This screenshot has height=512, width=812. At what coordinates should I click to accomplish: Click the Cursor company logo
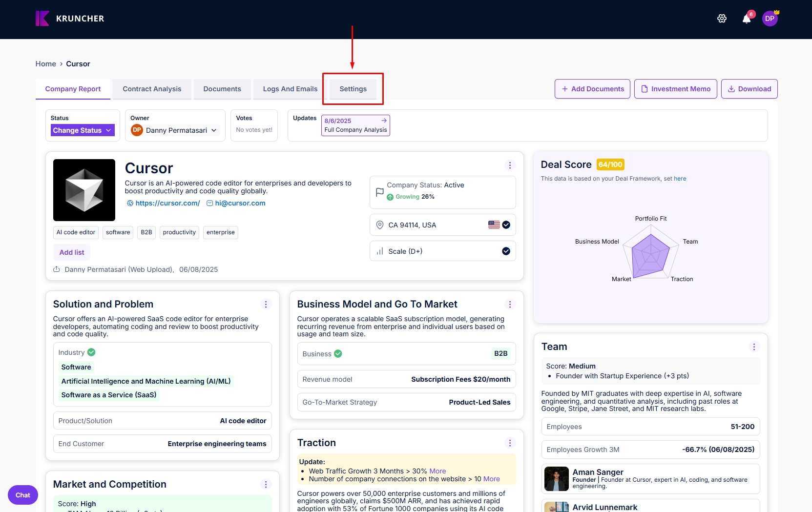click(84, 190)
